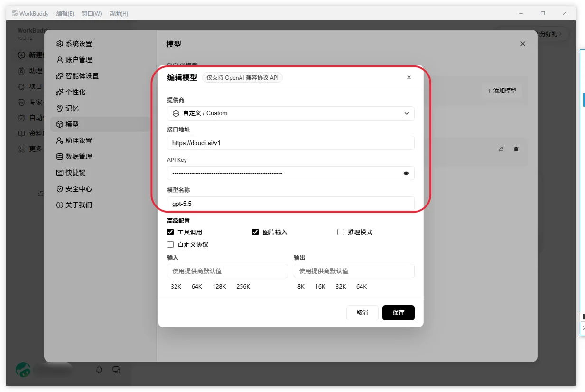Click the 账户管理 person icon
This screenshot has width=585, height=392.
click(x=60, y=60)
